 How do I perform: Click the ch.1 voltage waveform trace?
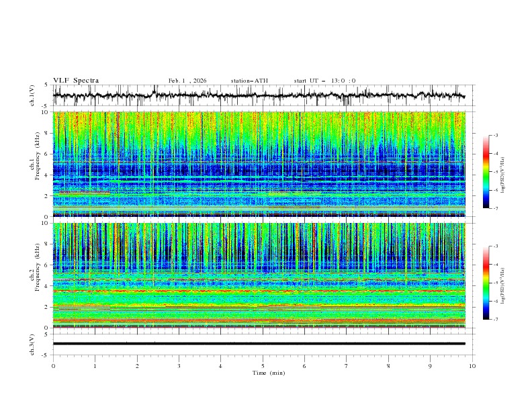[259, 95]
